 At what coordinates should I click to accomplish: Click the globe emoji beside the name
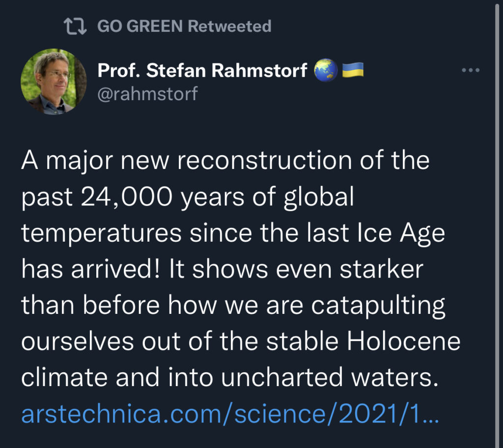326,70
